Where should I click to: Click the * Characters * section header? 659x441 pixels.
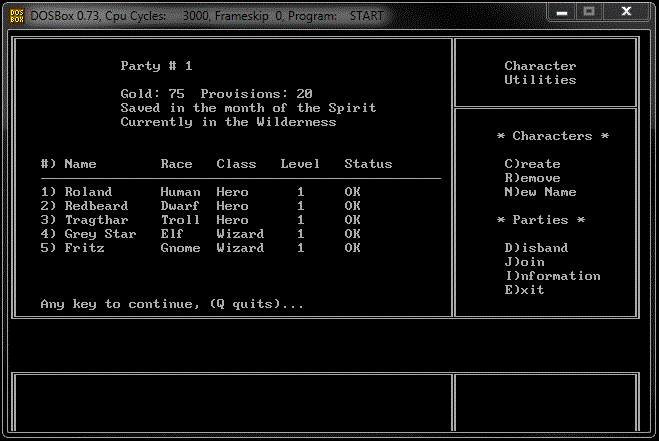coord(552,136)
